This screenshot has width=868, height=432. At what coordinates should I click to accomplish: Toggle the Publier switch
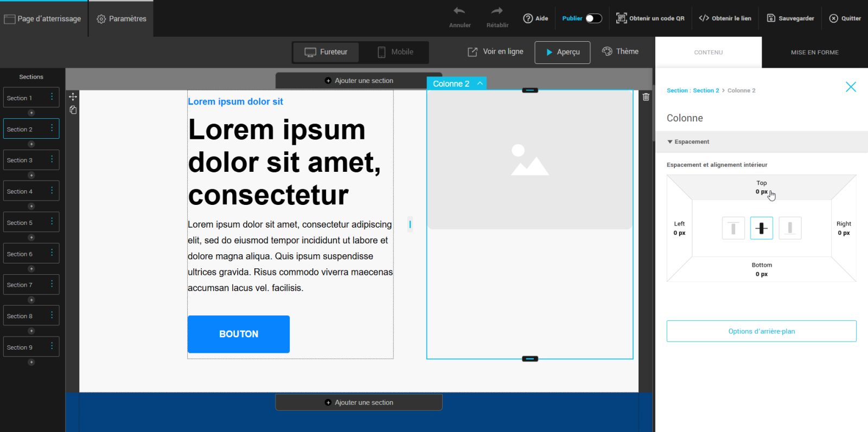[593, 18]
